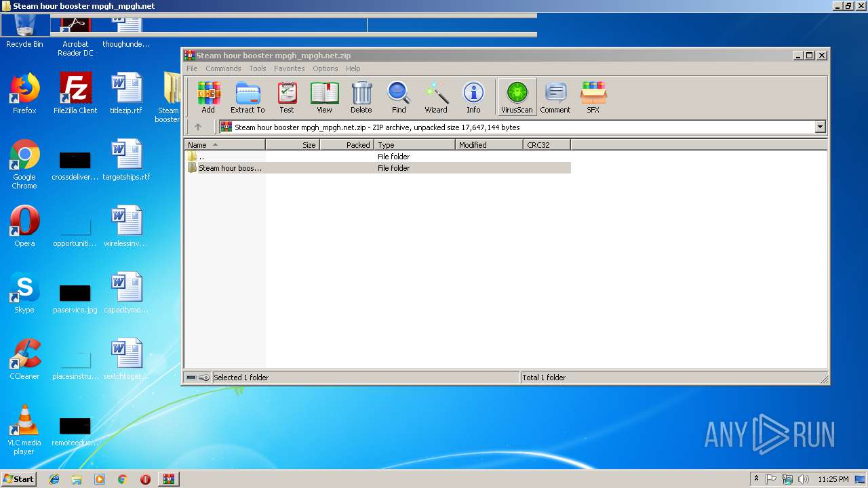Open Chrome from the taskbar
The height and width of the screenshot is (488, 868).
point(122,479)
